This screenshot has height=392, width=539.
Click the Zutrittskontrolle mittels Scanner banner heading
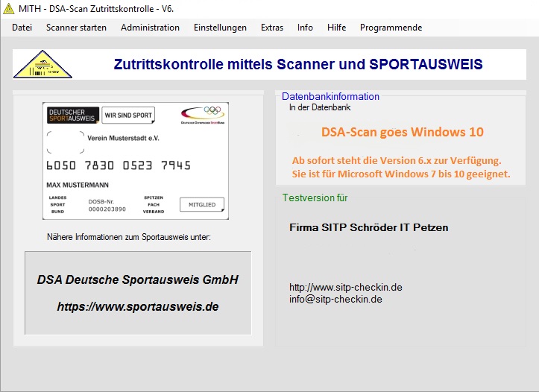point(298,64)
